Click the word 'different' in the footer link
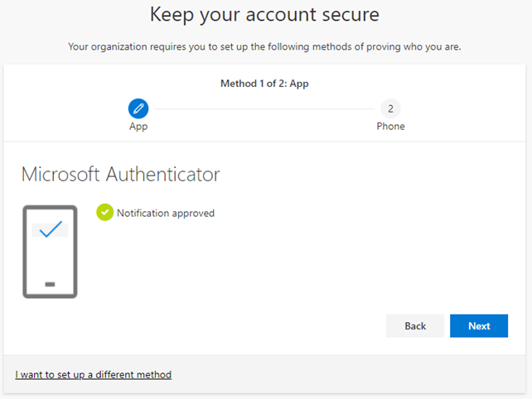Image resolution: width=532 pixels, height=399 pixels. (x=118, y=374)
